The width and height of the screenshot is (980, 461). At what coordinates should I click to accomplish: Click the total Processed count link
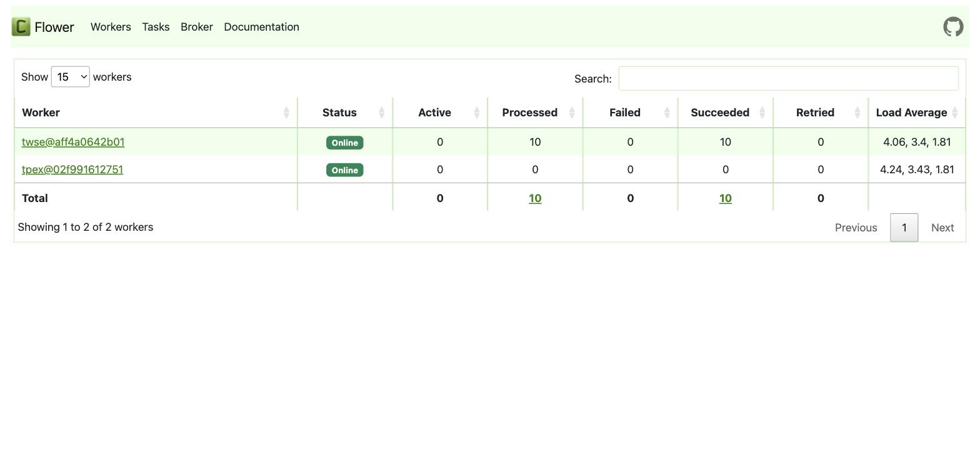coord(535,198)
